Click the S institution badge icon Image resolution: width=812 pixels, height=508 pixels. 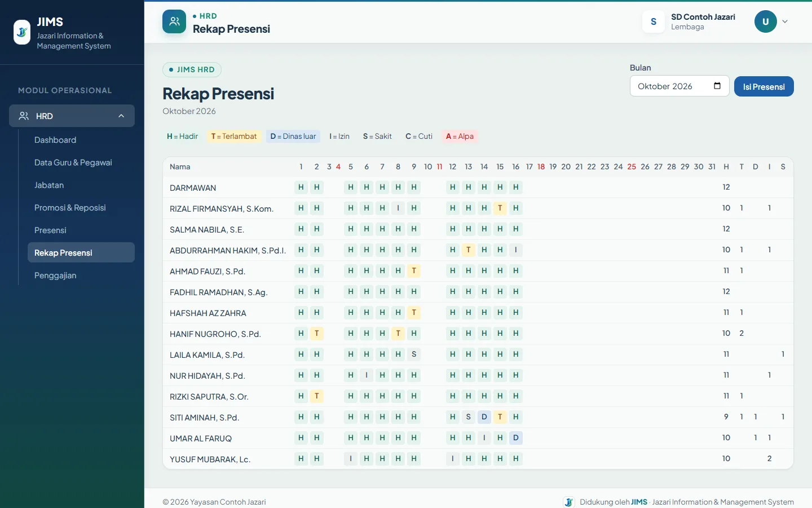654,21
